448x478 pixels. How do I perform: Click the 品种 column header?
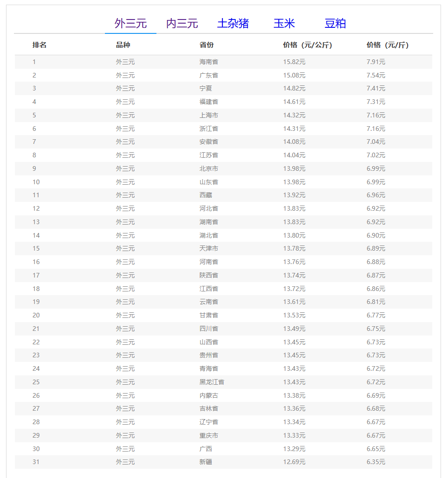pyautogui.click(x=123, y=45)
